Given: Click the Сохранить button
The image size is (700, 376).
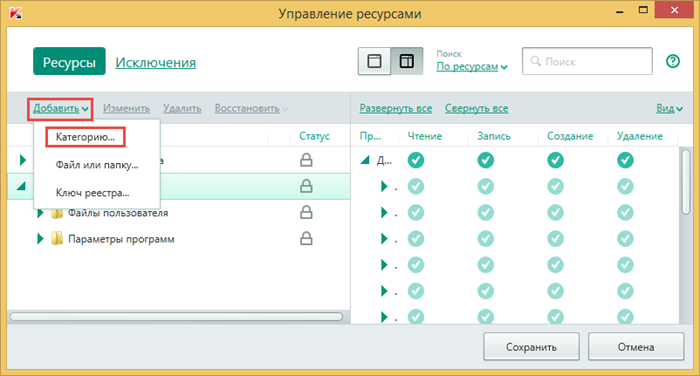Looking at the screenshot, I should 531,347.
